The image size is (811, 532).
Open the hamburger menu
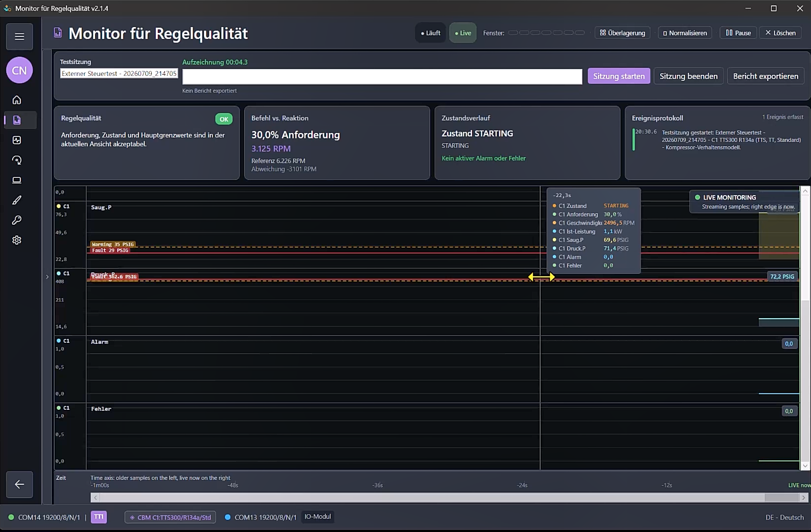(19, 36)
